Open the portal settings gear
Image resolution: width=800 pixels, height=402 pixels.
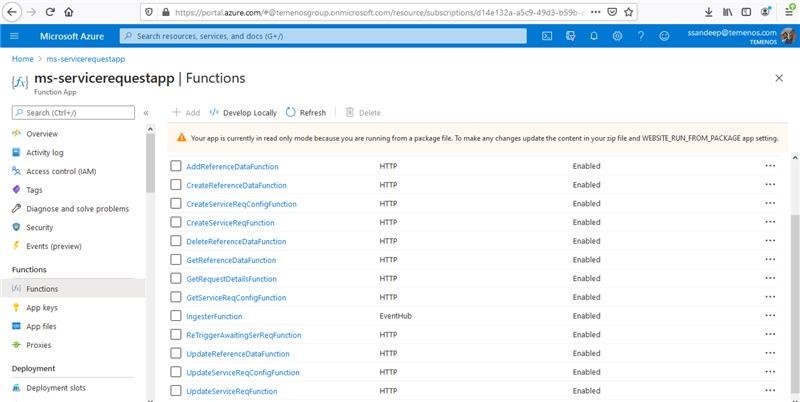click(617, 36)
